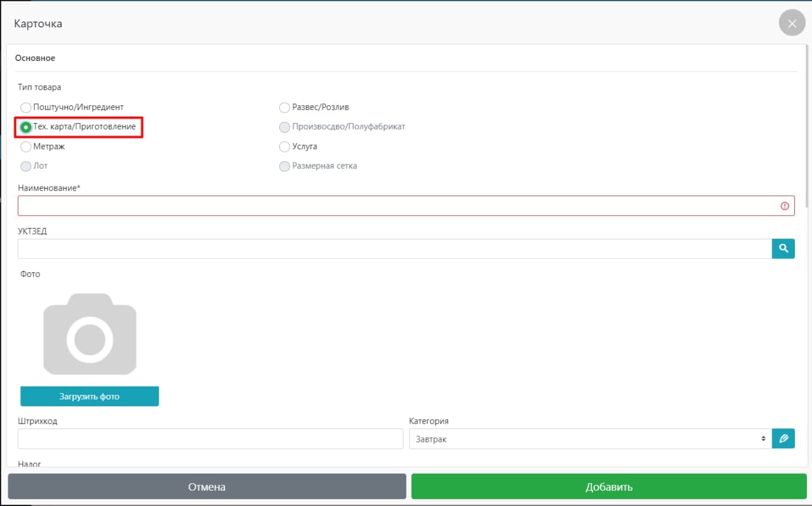Viewport: 812px width, 506px height.
Task: Click the camera photo placeholder image
Action: pyautogui.click(x=89, y=334)
